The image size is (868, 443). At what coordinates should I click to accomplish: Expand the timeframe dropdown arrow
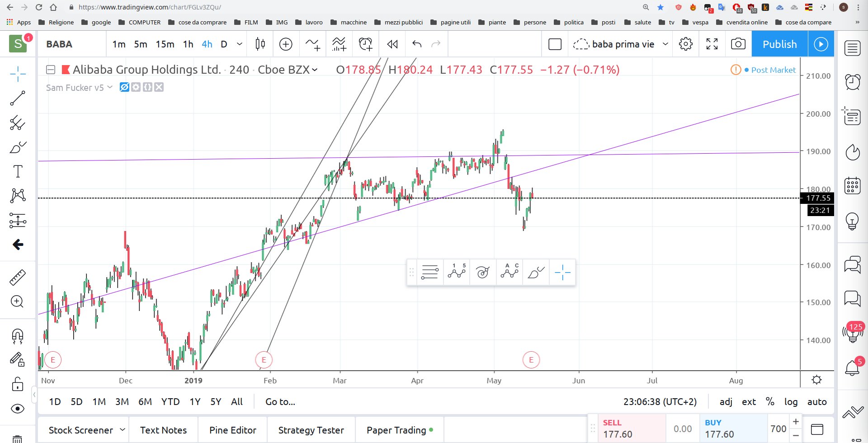[240, 44]
